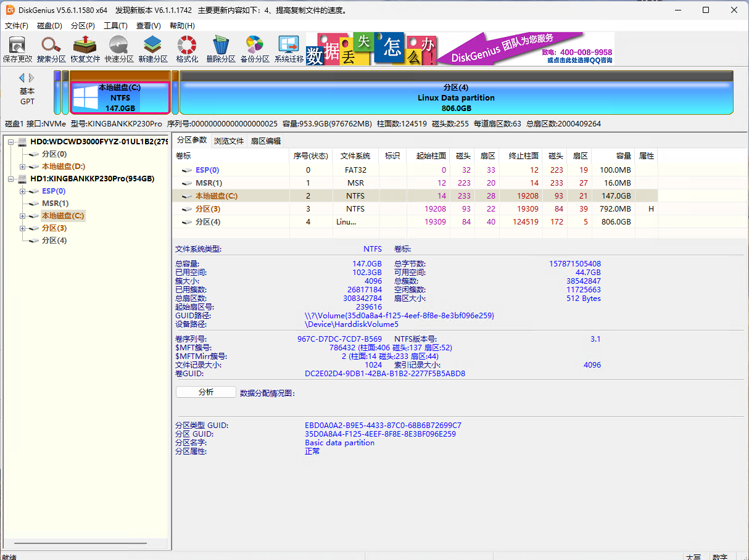This screenshot has height=560, width=749.
Task: Select the MSR(1) row in partition table
Action: pos(209,183)
